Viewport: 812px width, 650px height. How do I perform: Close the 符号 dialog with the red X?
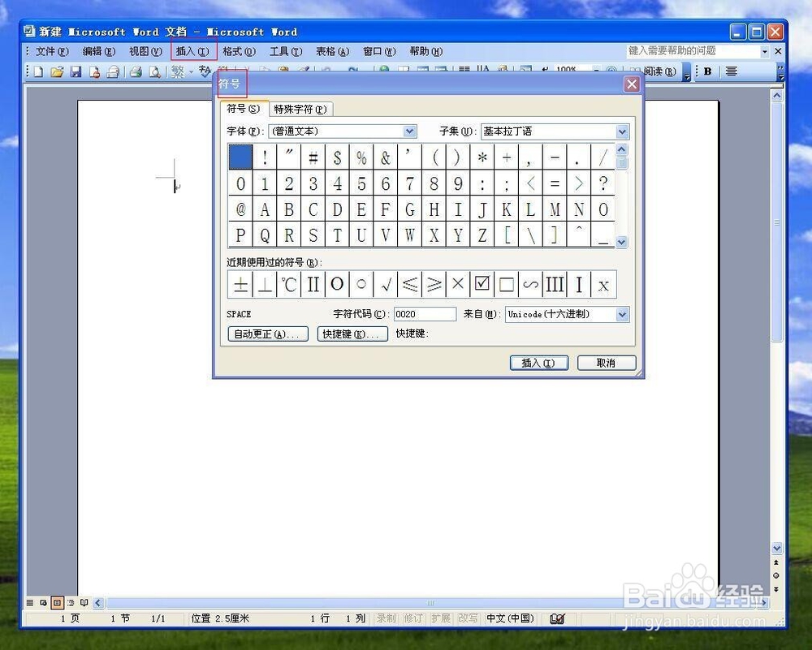point(631,84)
